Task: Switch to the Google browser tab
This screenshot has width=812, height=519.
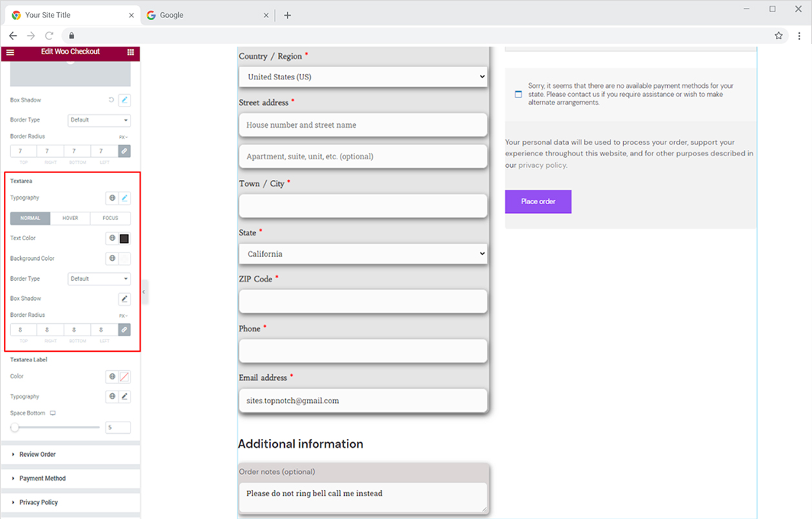Action: click(205, 15)
